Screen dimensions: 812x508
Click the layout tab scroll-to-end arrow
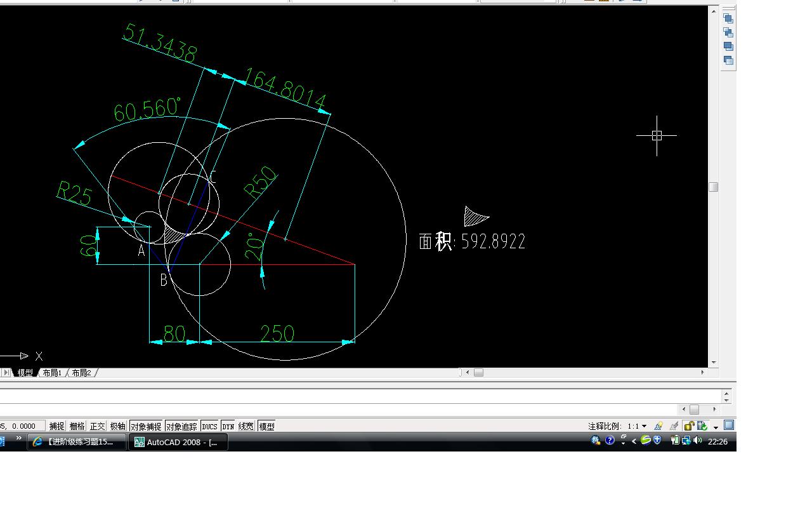pos(7,373)
